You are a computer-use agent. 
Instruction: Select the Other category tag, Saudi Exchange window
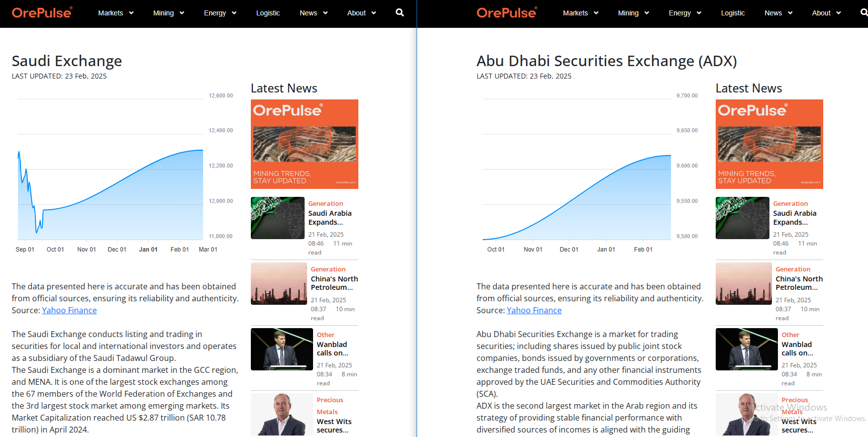tap(325, 335)
